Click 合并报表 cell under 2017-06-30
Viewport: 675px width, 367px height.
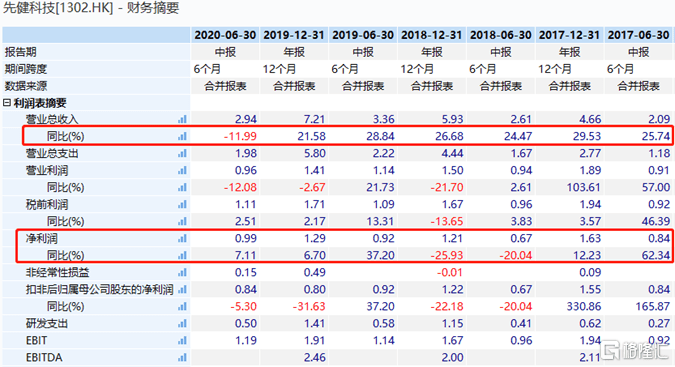638,86
